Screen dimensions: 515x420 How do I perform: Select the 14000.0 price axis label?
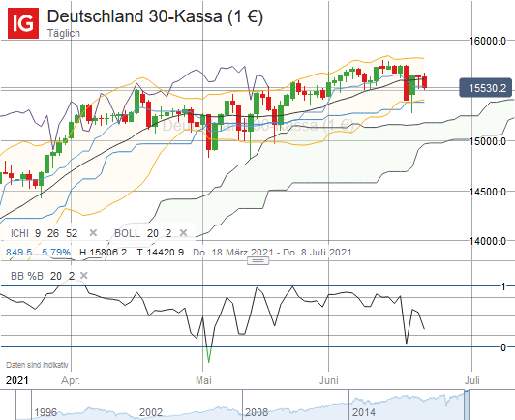tap(488, 241)
